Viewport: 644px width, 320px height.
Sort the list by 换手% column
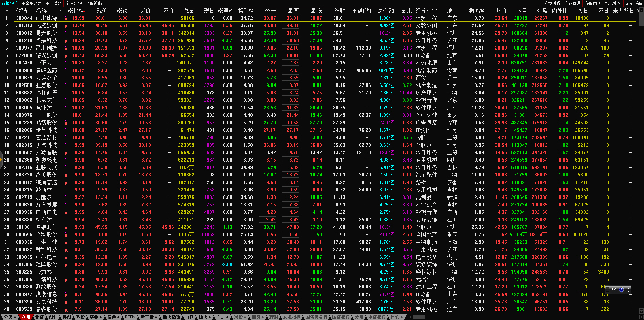click(x=245, y=11)
